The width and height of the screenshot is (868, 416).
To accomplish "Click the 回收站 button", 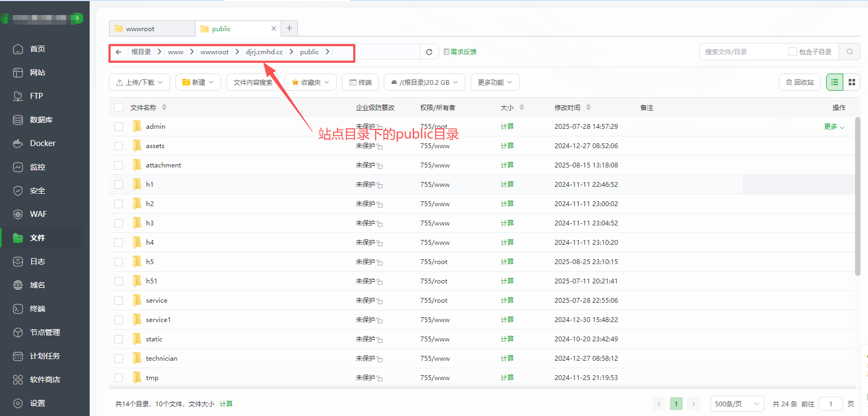I will tap(799, 82).
